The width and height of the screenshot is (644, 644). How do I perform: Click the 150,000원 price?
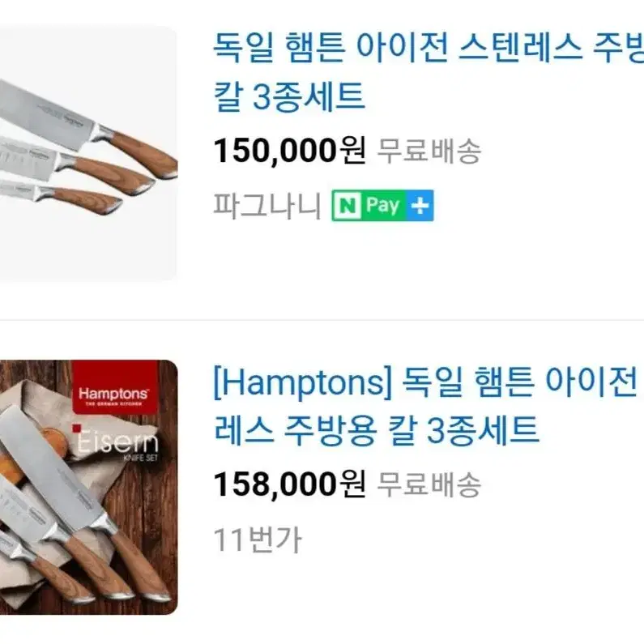click(289, 151)
